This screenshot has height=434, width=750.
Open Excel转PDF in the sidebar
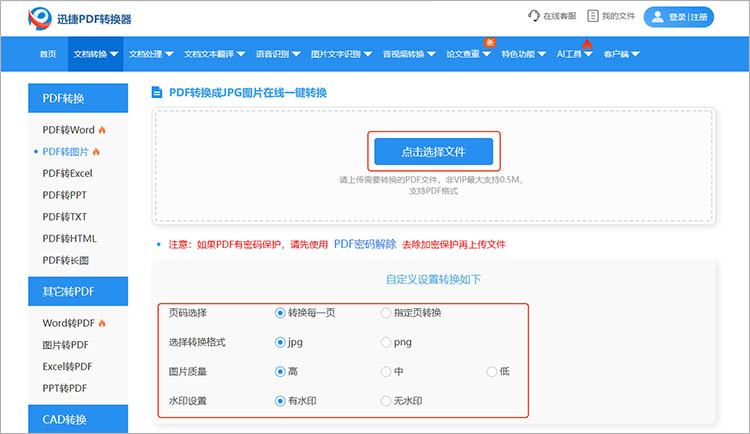pos(67,367)
